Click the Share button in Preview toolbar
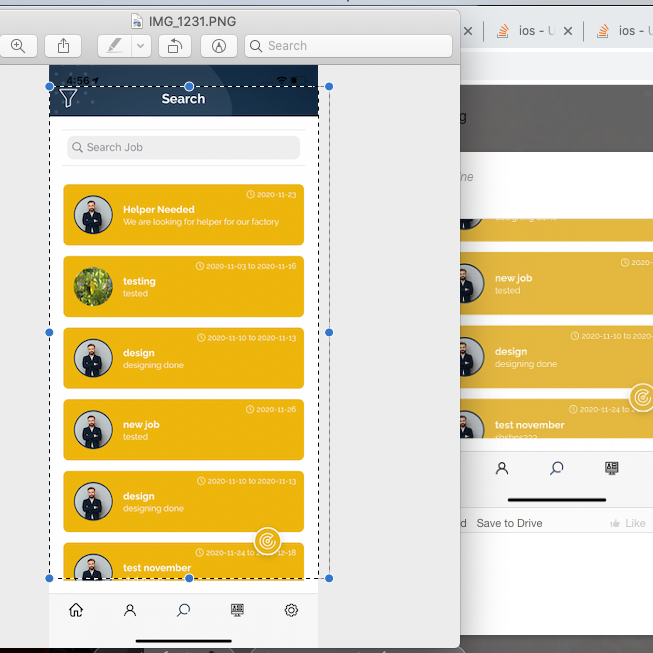This screenshot has width=653, height=653. coord(64,46)
